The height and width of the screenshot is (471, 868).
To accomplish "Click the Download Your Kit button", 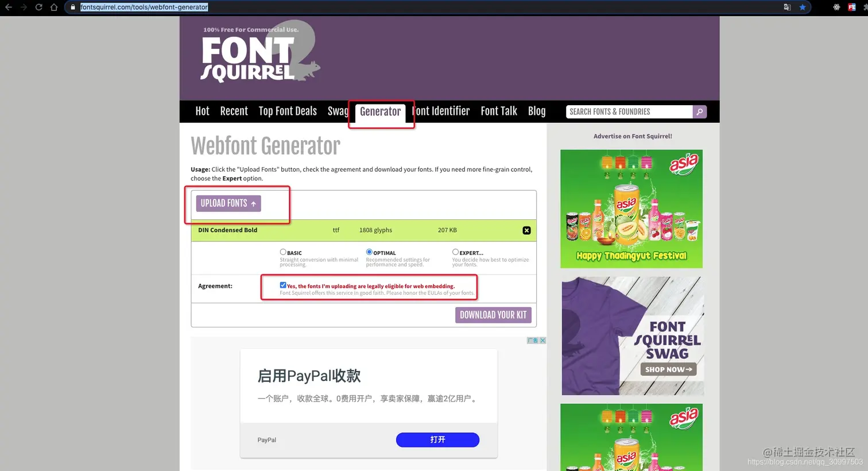I will click(x=493, y=315).
